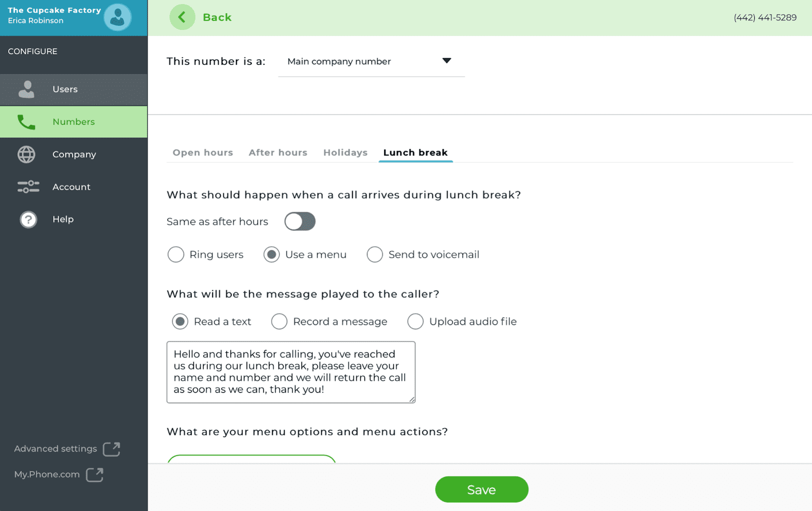Expand the Main company number dropdown arrow
The height and width of the screenshot is (511, 812).
447,61
